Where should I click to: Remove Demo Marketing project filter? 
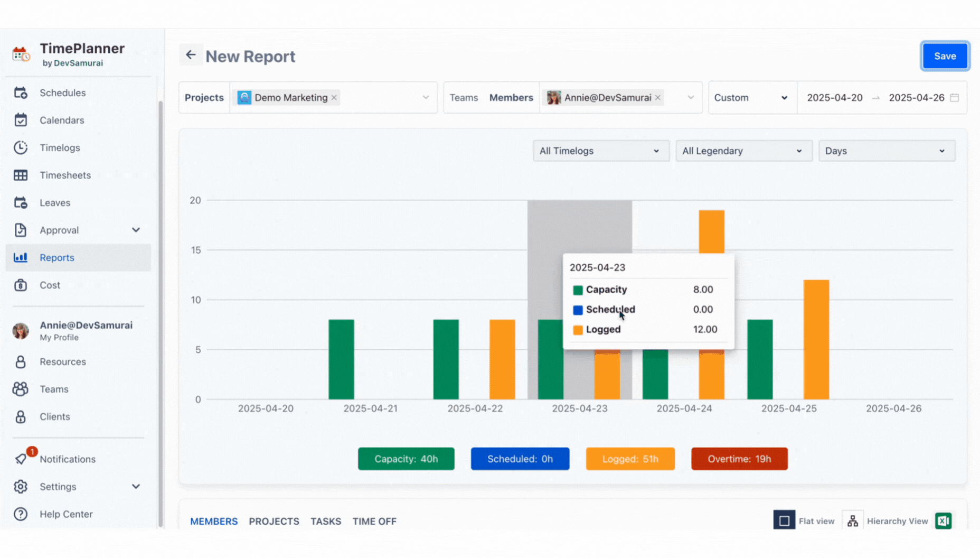point(334,98)
